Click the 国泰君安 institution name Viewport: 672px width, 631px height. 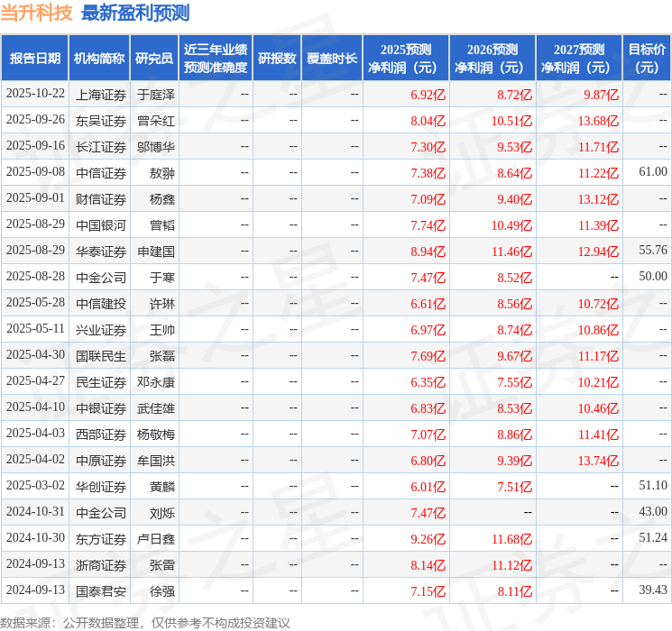pos(101,590)
